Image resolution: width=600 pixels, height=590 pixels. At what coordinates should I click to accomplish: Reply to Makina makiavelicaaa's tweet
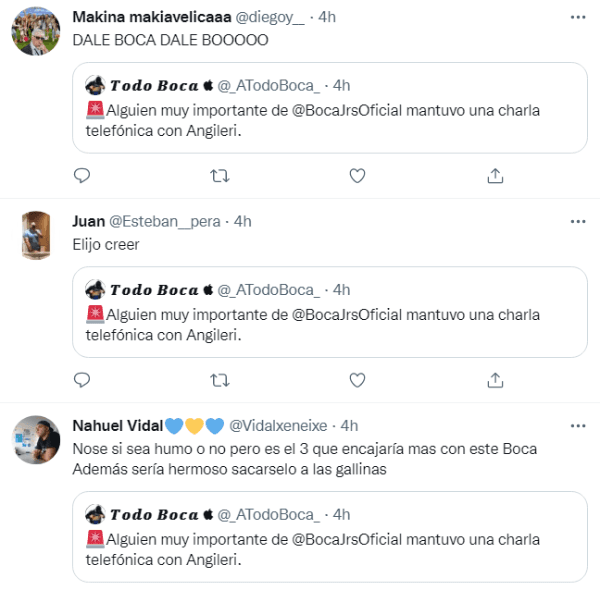point(82,176)
